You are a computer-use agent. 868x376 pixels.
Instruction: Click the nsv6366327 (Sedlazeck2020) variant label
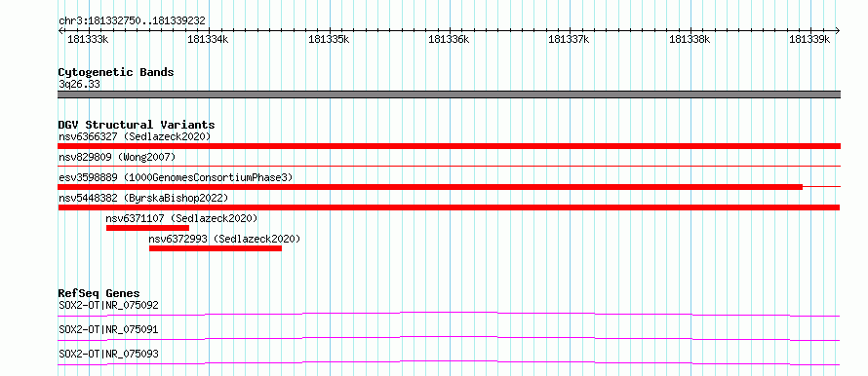(135, 136)
